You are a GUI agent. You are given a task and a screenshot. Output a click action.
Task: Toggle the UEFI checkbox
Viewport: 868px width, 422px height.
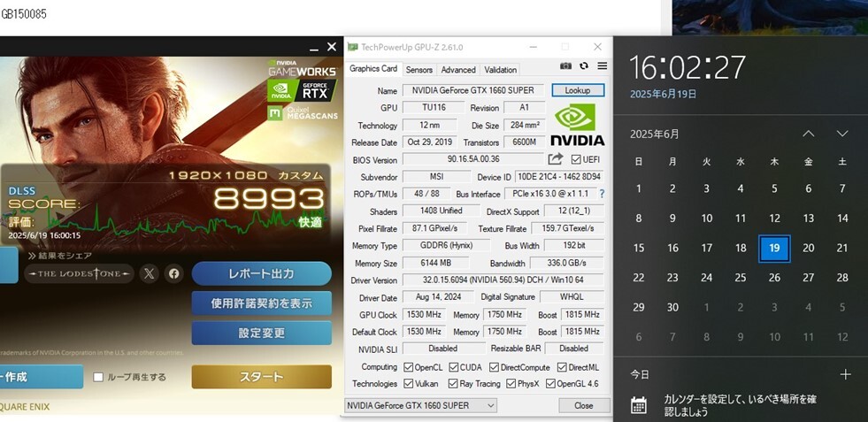click(576, 159)
